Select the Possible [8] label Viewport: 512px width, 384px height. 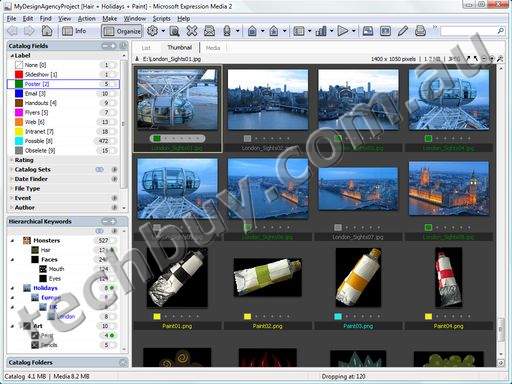point(39,141)
